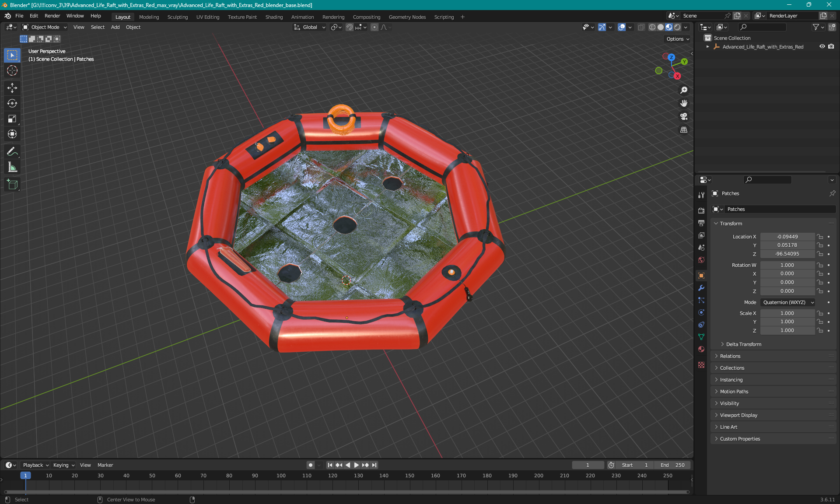The height and width of the screenshot is (504, 840).
Task: Expand Advanced_Life_Raft collection in outliner
Action: point(708,46)
